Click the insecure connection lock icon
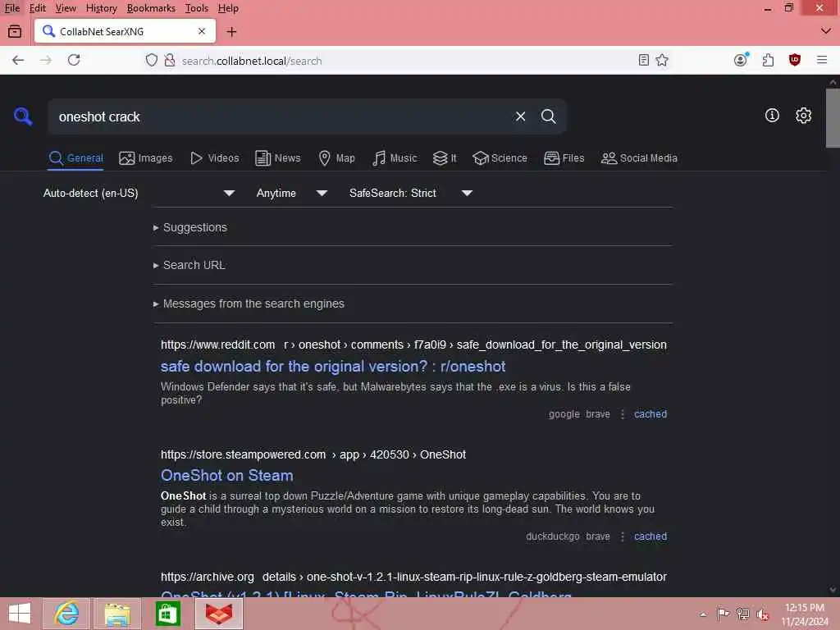This screenshot has height=630, width=840. (x=169, y=60)
